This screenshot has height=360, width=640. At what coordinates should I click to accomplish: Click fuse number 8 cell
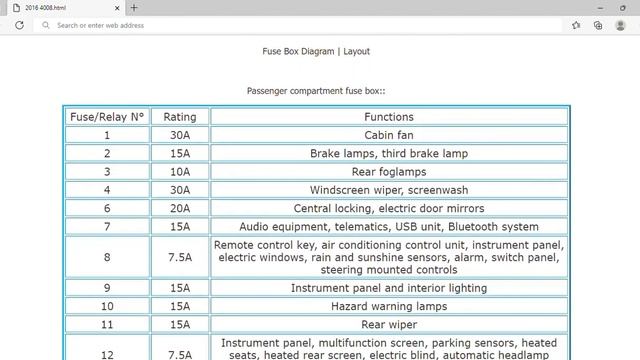[107, 257]
